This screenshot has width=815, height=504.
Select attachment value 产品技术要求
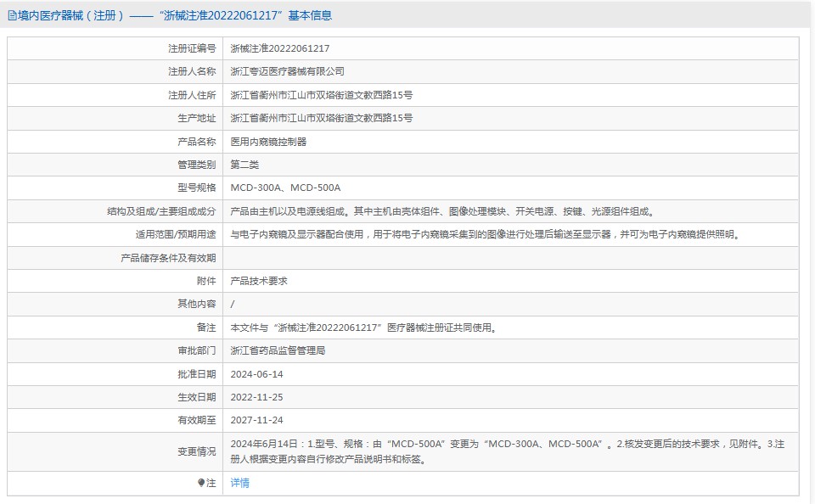point(259,281)
